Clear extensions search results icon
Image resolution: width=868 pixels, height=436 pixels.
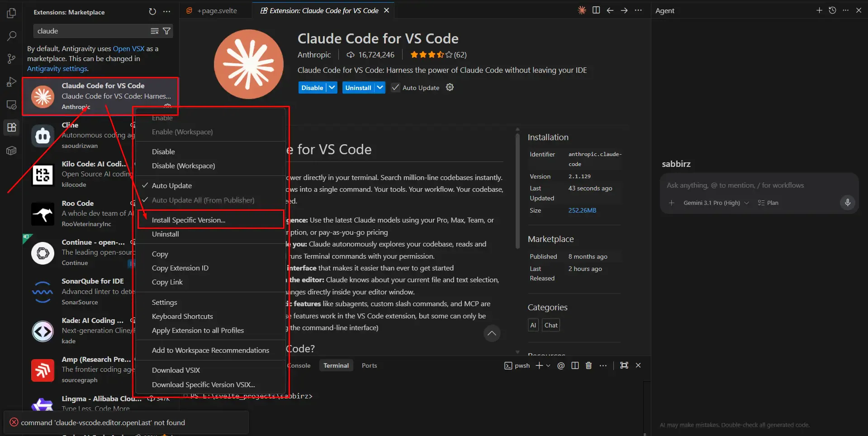coord(155,31)
